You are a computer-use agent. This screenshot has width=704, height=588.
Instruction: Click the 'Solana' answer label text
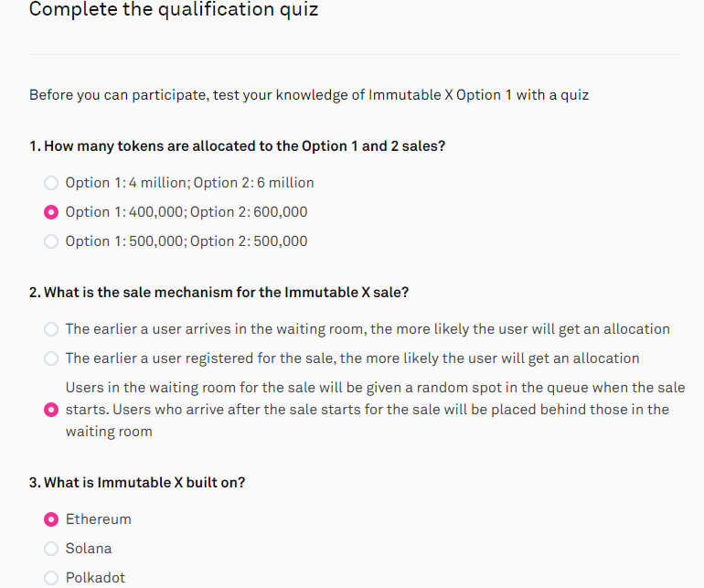click(89, 549)
